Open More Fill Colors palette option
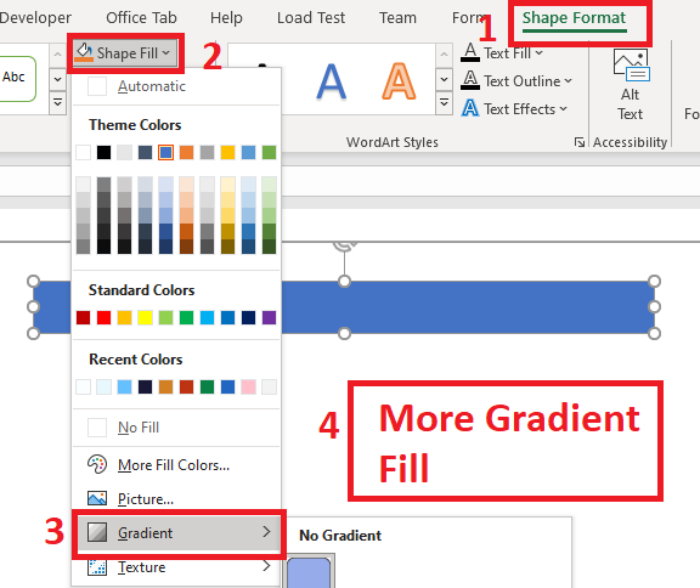The height and width of the screenshot is (588, 700). [174, 465]
